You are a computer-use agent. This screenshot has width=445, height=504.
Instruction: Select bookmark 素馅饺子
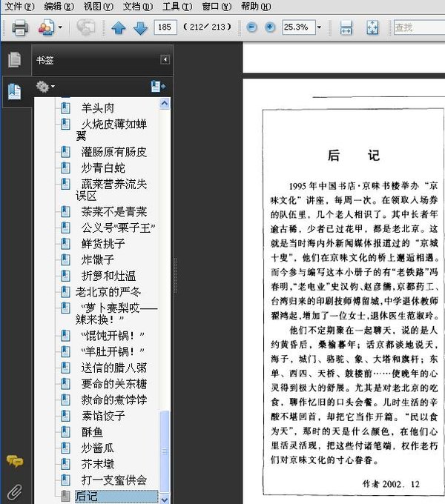(x=103, y=416)
